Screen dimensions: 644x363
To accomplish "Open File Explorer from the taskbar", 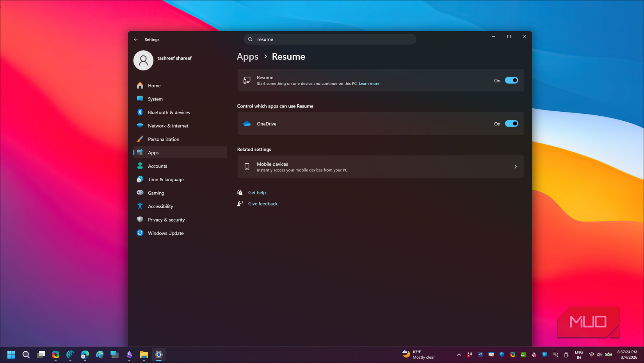I will [x=144, y=355].
